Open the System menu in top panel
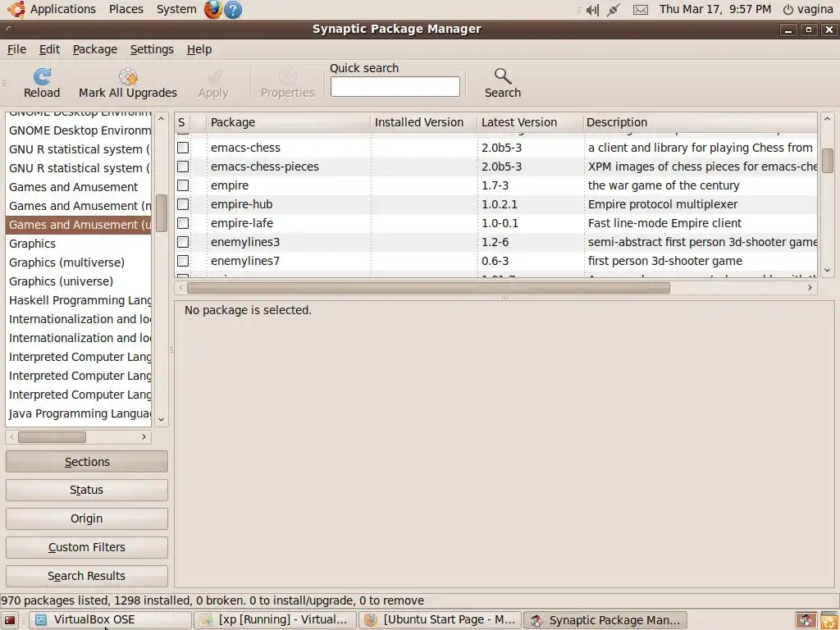The image size is (840, 630). click(x=176, y=9)
